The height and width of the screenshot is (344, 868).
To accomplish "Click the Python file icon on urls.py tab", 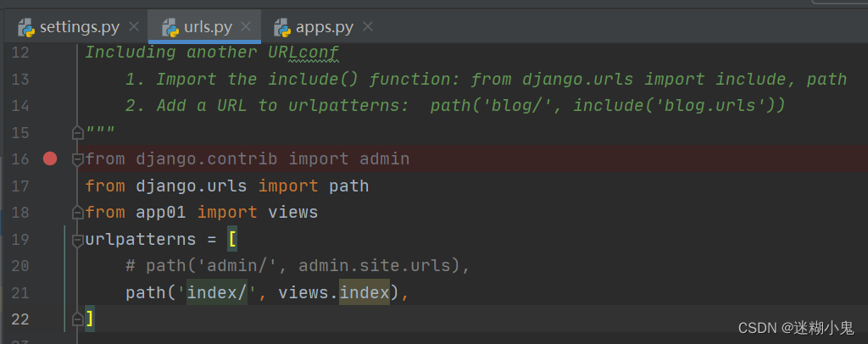I will 170,27.
